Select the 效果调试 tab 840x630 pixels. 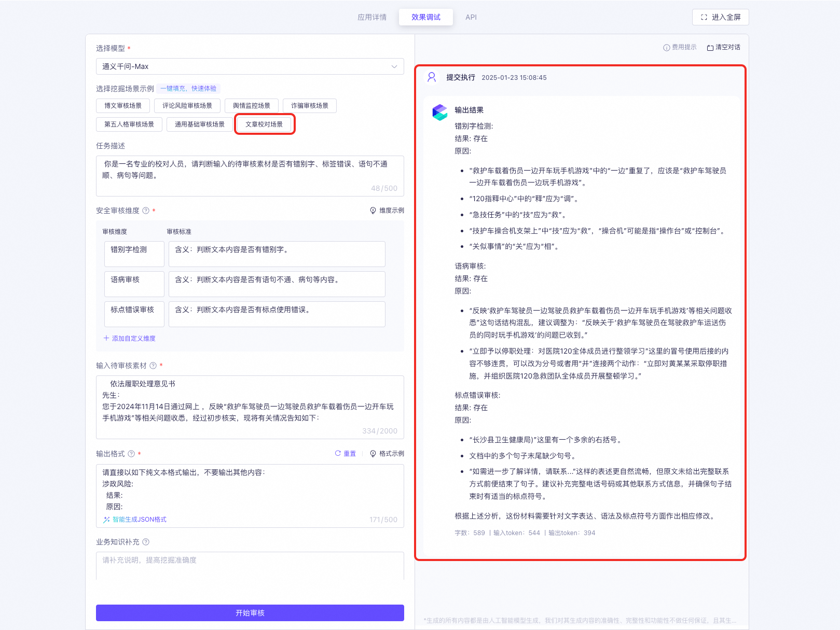tap(426, 17)
